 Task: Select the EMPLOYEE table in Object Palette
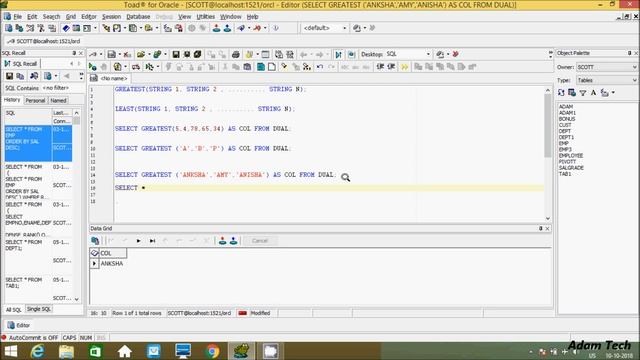(x=571, y=156)
